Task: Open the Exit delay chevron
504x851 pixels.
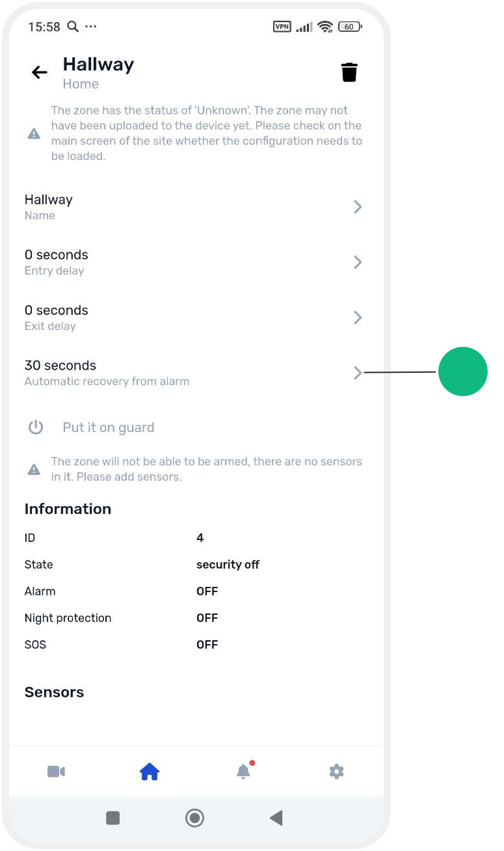Action: click(x=358, y=317)
